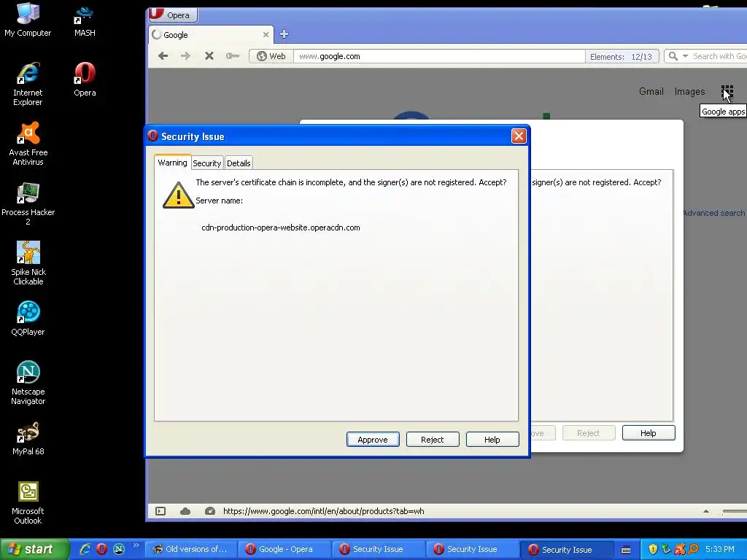
Task: Go back in Opera browser
Action: point(163,56)
